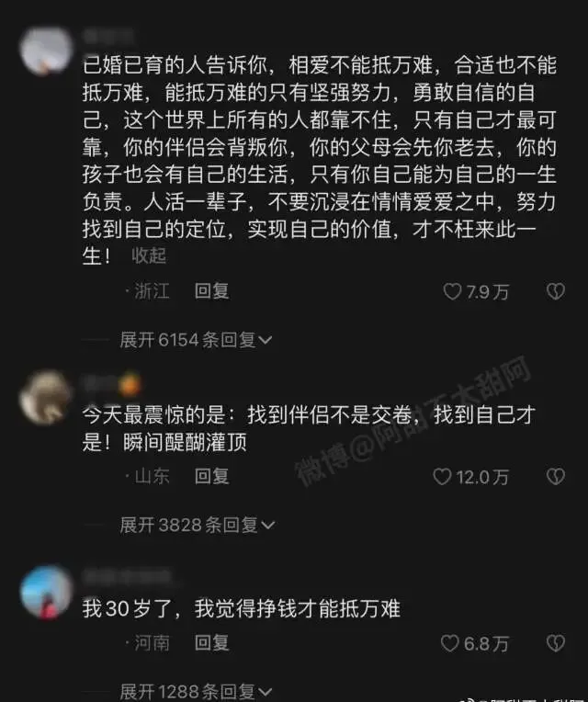Reply to the 浙江 comment

(x=211, y=291)
